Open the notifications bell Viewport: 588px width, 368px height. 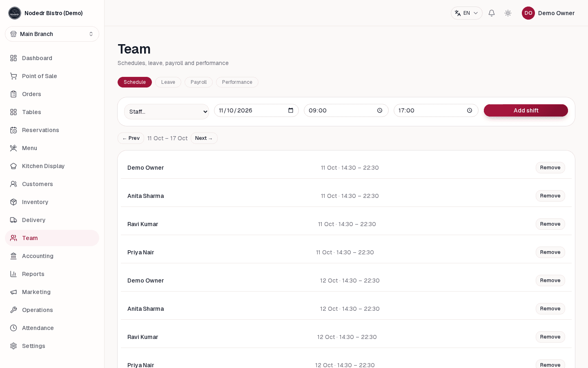(x=492, y=13)
